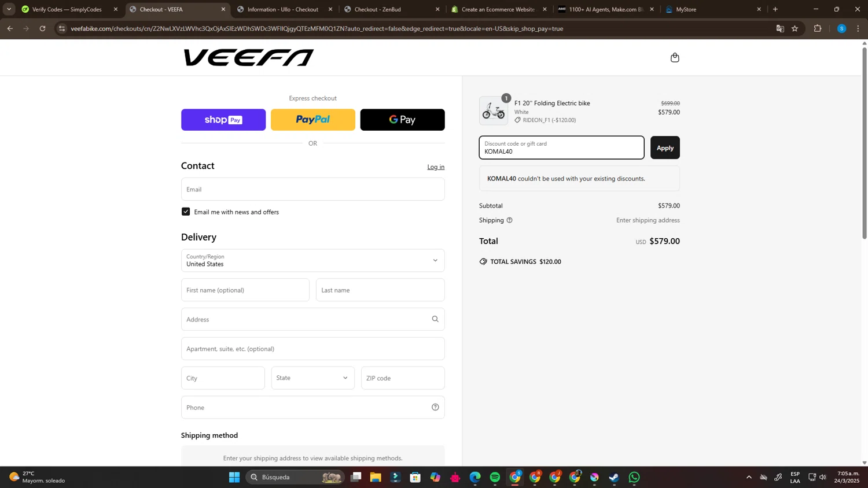Open the weather widget on the taskbar
The height and width of the screenshot is (488, 868).
click(x=37, y=477)
